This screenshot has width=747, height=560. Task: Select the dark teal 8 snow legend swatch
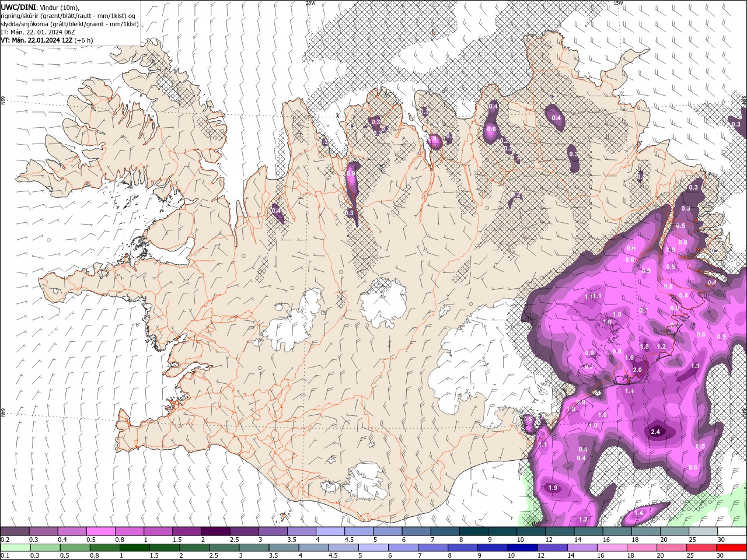click(x=474, y=531)
